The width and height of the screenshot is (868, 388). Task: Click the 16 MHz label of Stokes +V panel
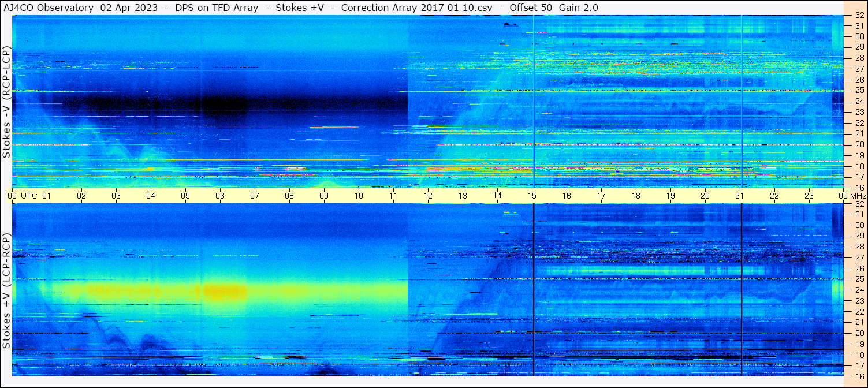[859, 376]
